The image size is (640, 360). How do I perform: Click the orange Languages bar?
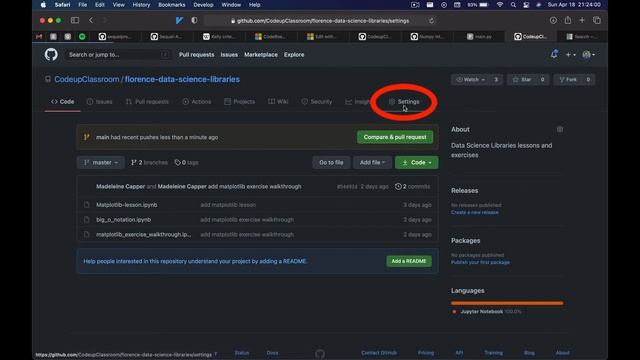tap(507, 303)
